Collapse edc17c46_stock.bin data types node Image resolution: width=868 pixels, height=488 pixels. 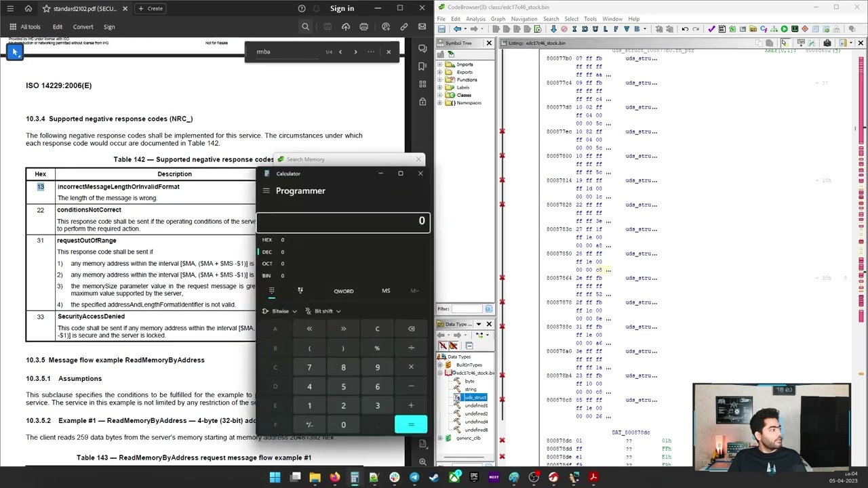click(440, 373)
